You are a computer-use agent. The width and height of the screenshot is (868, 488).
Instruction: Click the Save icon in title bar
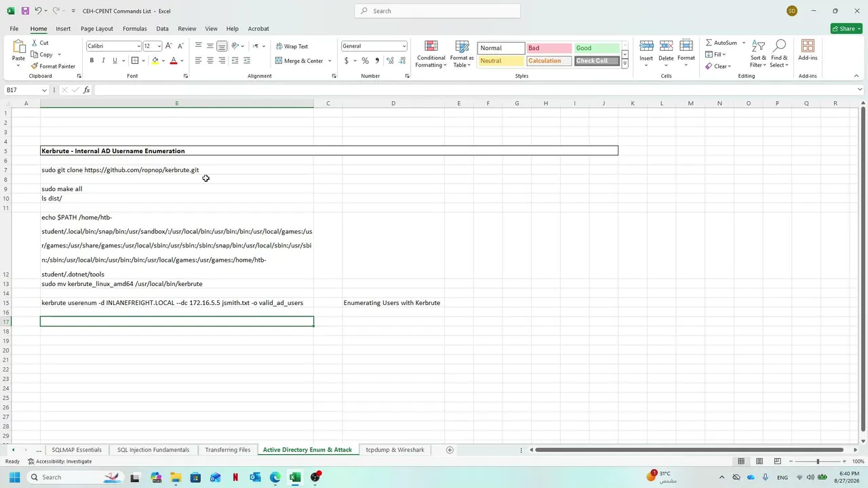[x=25, y=11]
